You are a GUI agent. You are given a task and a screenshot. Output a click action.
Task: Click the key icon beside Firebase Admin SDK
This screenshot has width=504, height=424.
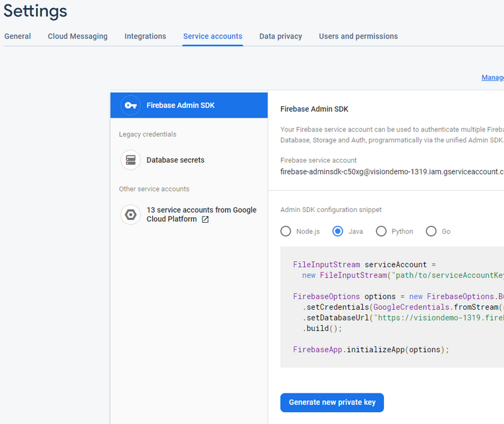coord(131,105)
